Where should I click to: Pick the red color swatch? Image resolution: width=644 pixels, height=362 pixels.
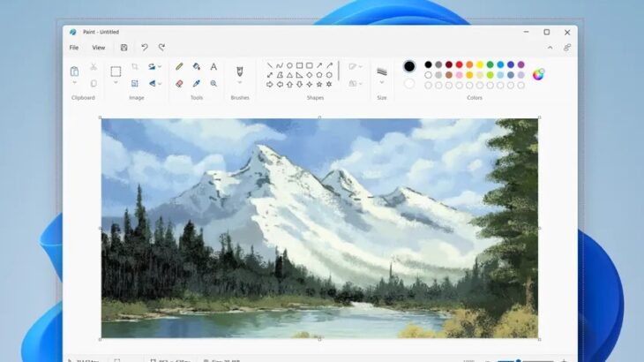coord(459,64)
